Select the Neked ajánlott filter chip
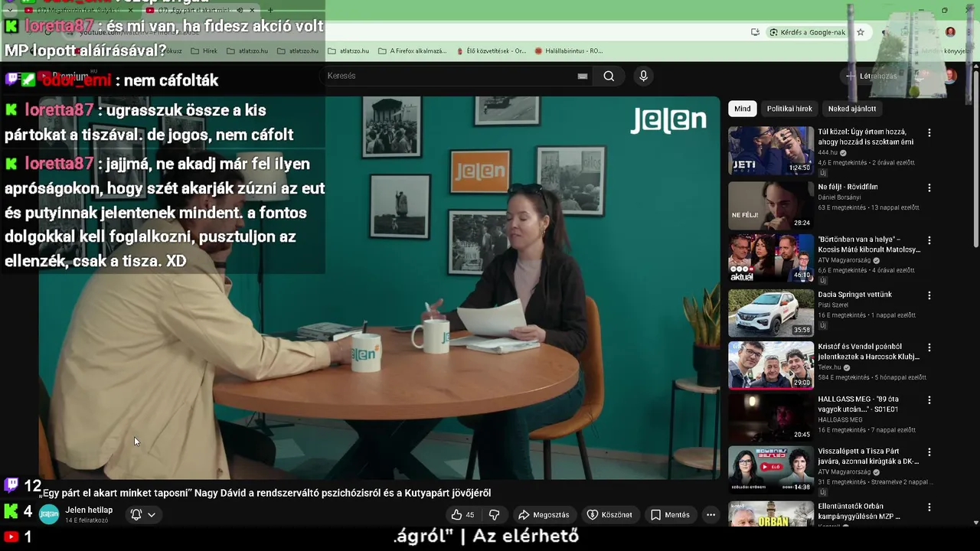Screen dimensions: 980x551 pos(852,109)
